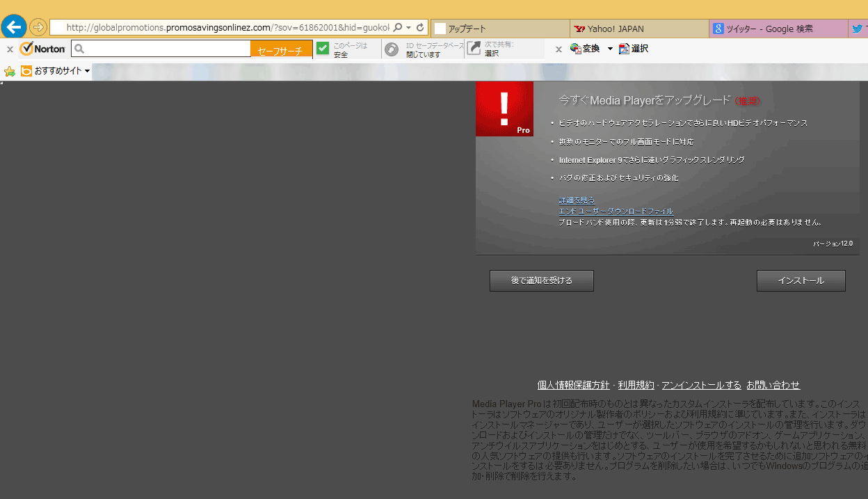Click the orange セーフサーチ button
The height and width of the screenshot is (499, 868).
(281, 49)
